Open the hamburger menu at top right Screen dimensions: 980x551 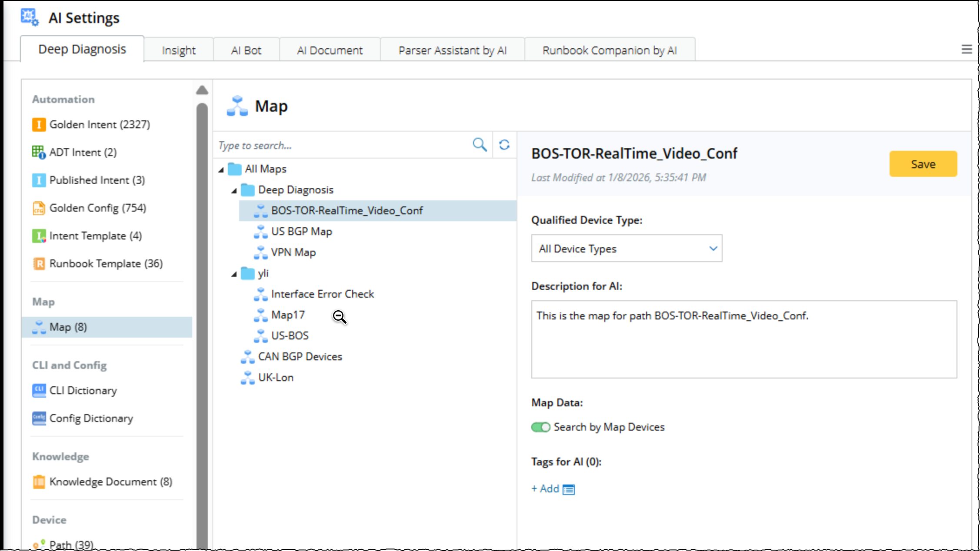click(x=966, y=50)
